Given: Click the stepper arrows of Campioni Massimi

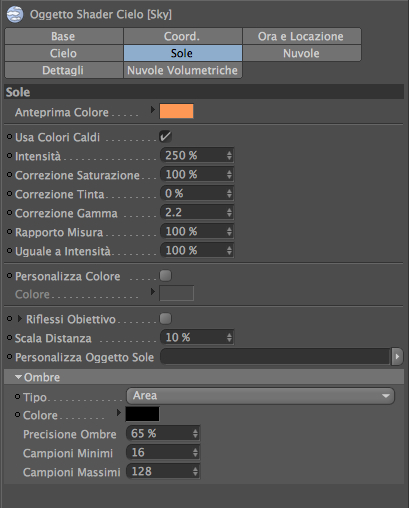Looking at the screenshot, I should click(x=195, y=471).
